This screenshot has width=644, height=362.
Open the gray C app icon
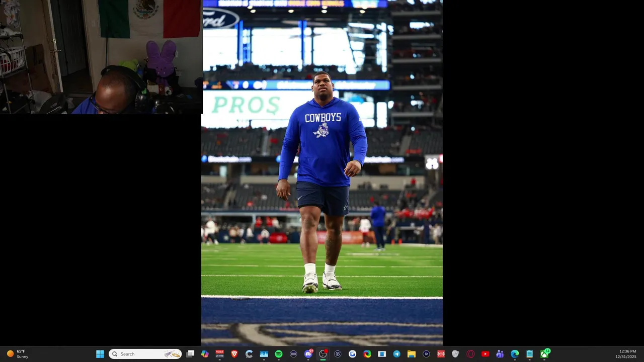249,354
